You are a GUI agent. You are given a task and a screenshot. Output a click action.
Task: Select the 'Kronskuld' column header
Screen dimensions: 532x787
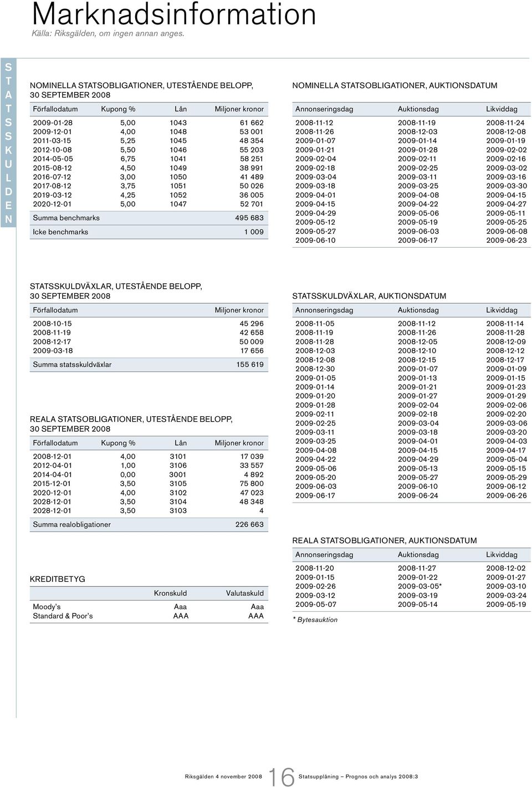(x=170, y=593)
